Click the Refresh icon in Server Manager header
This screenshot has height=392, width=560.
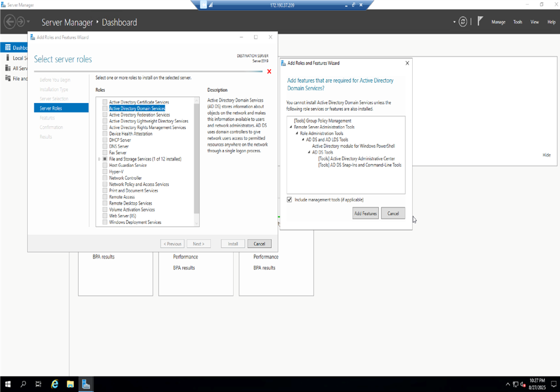coord(463,22)
